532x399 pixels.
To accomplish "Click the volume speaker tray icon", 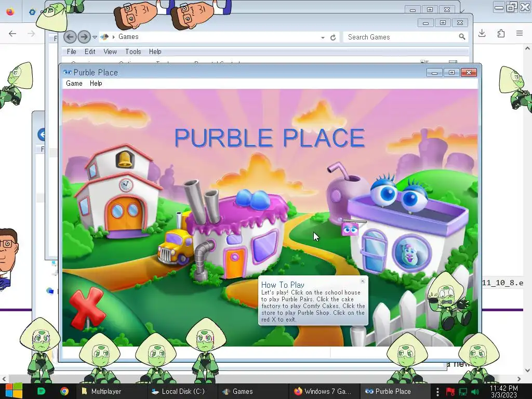I will [x=475, y=392].
